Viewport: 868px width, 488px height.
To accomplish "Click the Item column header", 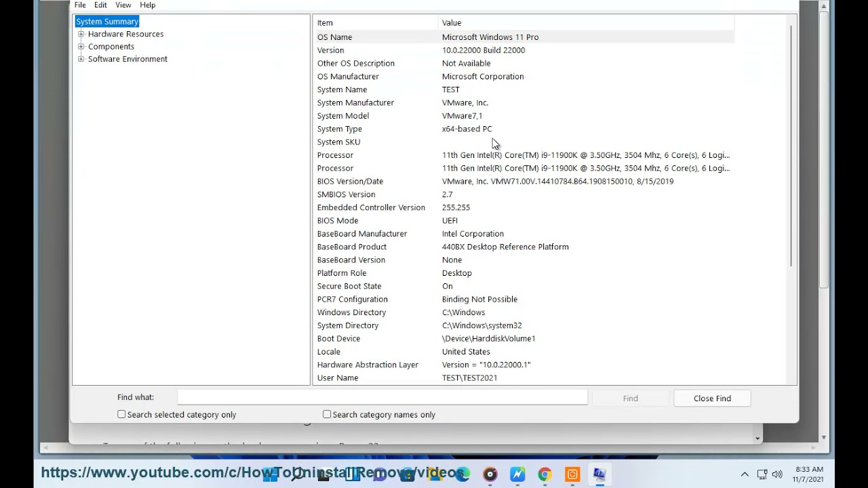I will point(375,23).
